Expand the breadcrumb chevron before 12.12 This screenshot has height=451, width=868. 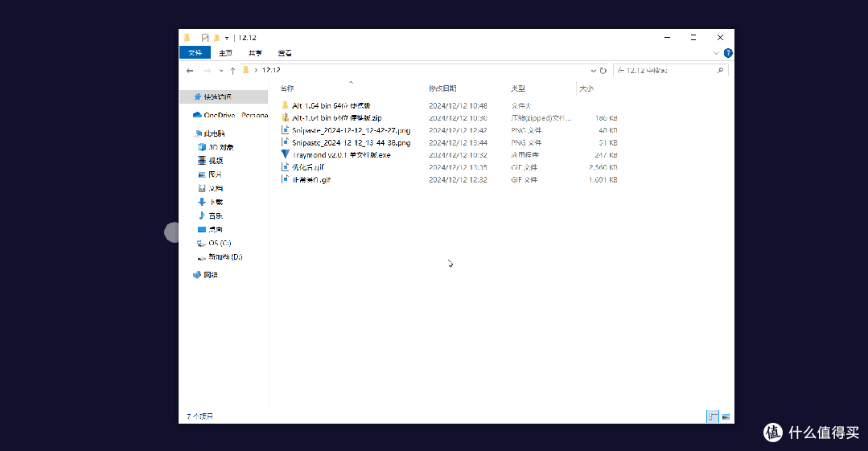256,70
